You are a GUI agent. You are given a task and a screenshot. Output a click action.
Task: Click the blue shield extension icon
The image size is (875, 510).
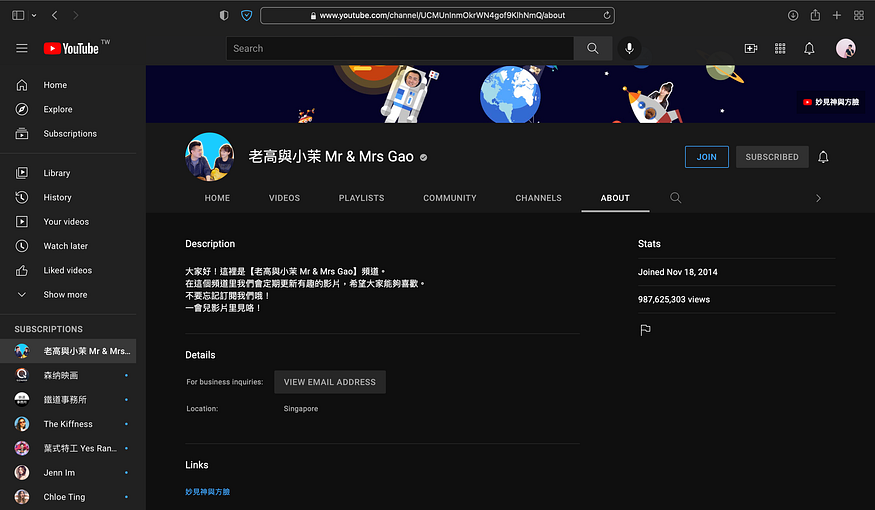click(x=246, y=16)
